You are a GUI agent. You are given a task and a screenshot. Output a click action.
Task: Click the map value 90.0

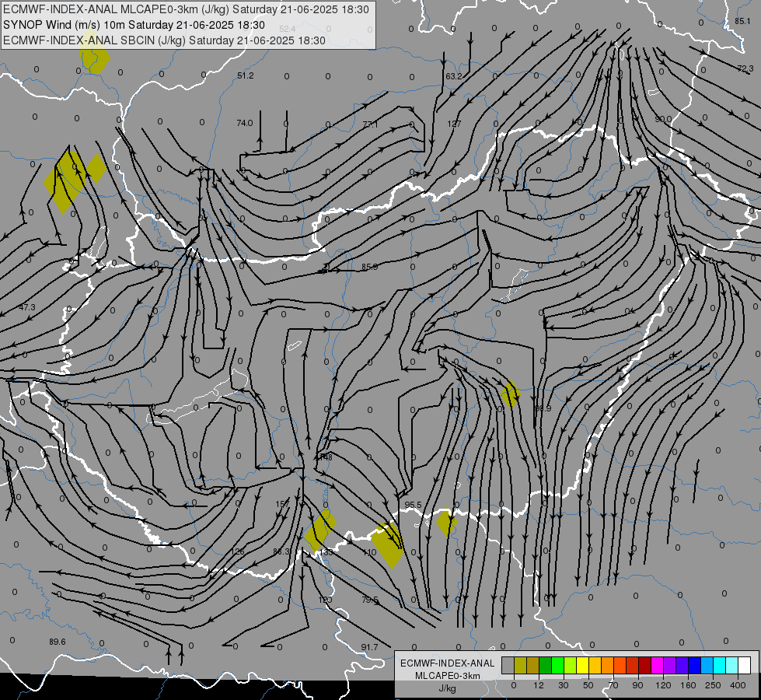pos(664,119)
